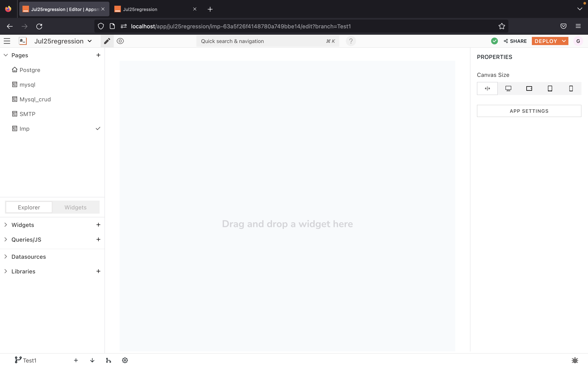Switch to edit mode pencil icon
The height and width of the screenshot is (367, 588).
pos(107,41)
